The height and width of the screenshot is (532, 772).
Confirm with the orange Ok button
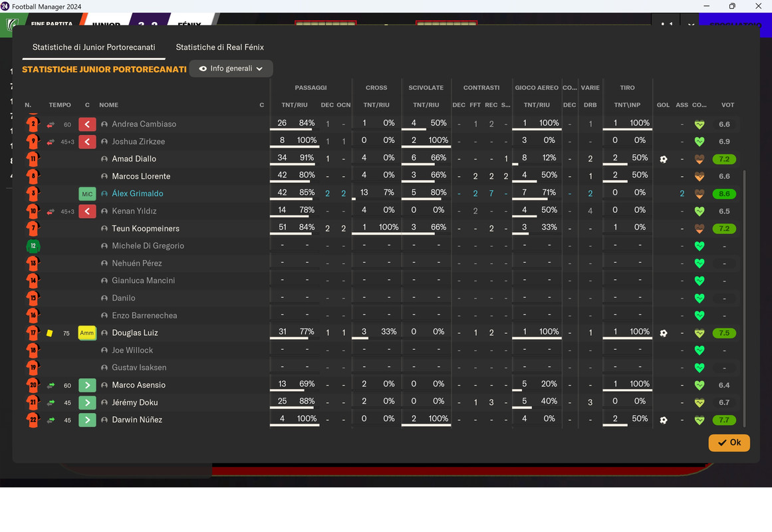point(729,442)
